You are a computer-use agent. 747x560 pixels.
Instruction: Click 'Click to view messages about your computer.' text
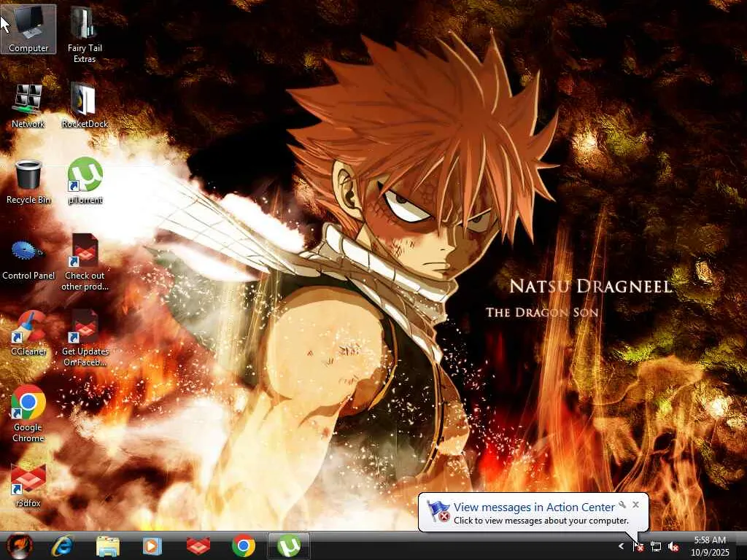click(541, 521)
